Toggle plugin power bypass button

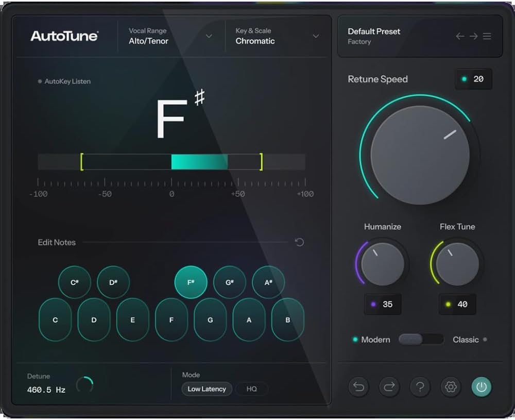[x=482, y=387]
